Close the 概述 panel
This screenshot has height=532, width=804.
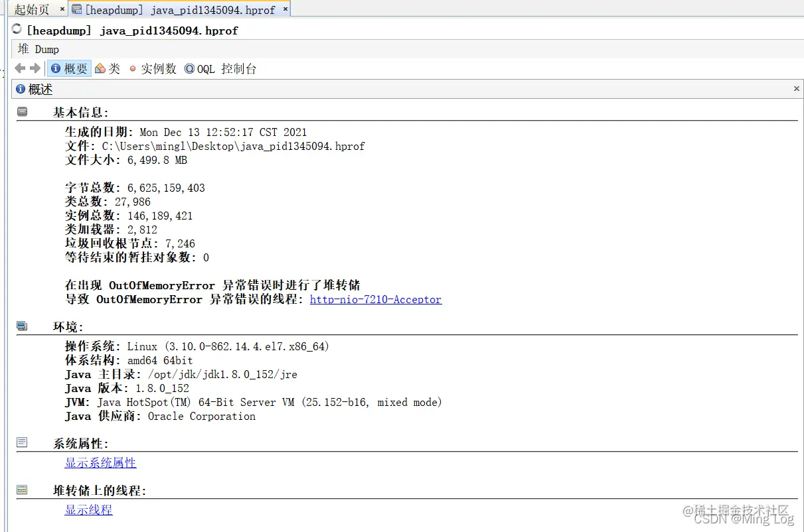(x=797, y=88)
